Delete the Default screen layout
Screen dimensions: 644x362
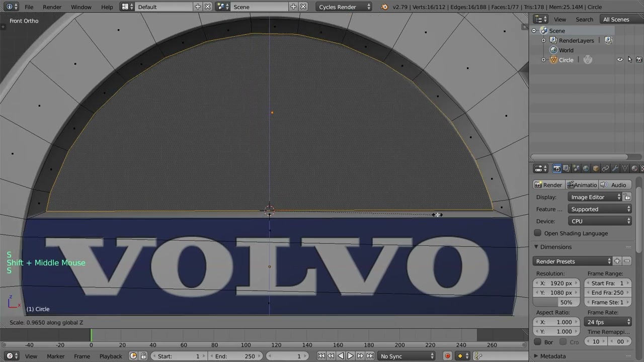point(207,7)
